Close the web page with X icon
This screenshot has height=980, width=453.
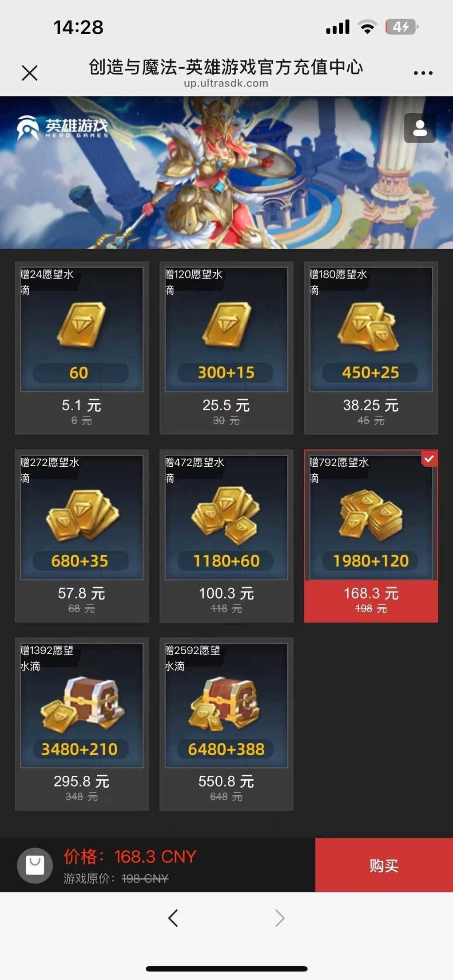30,73
